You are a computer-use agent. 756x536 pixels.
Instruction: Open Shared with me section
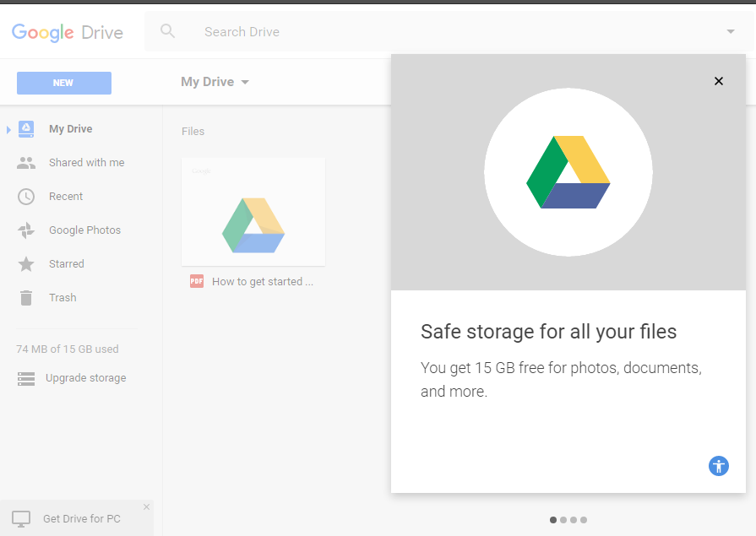click(86, 163)
